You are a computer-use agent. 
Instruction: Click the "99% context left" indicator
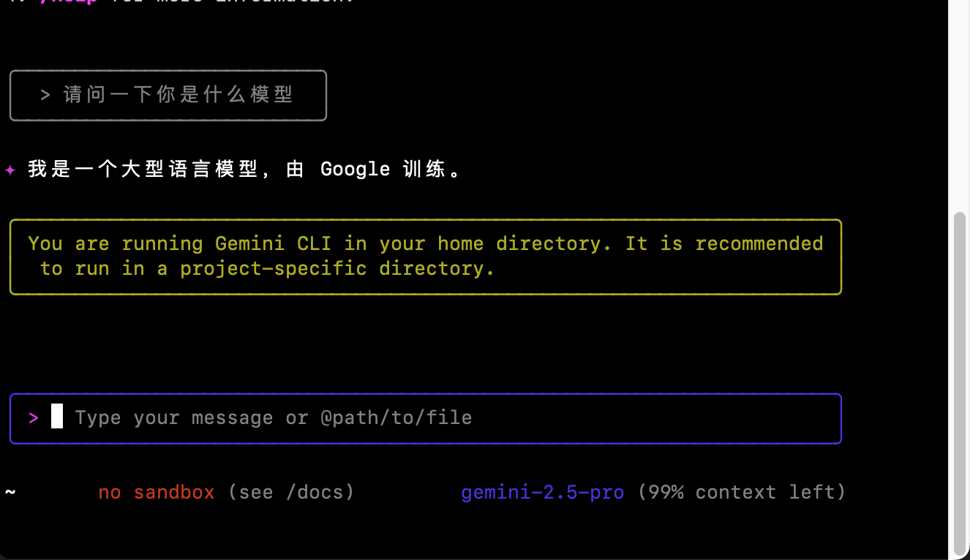[x=742, y=492]
